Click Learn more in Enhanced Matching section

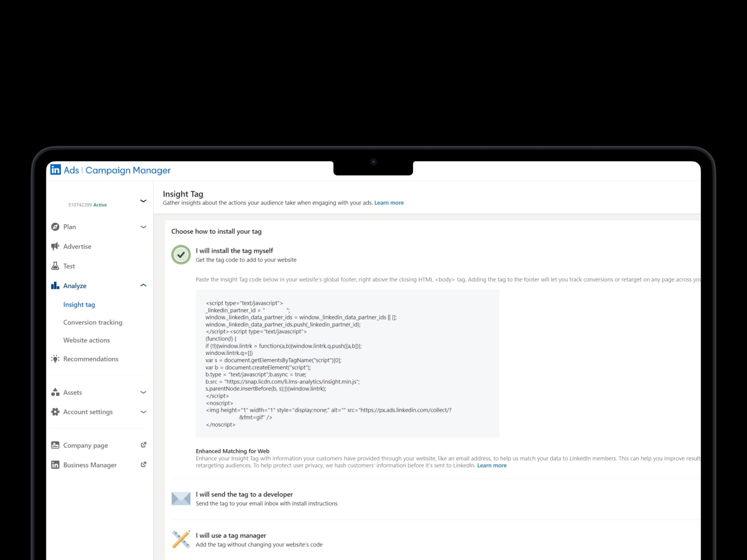pos(492,465)
